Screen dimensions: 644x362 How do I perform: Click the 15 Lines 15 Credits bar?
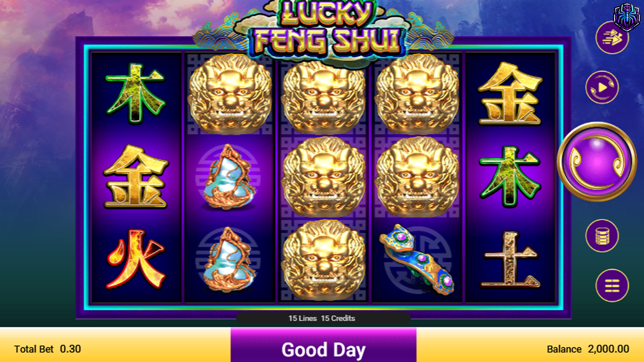[x=322, y=318]
